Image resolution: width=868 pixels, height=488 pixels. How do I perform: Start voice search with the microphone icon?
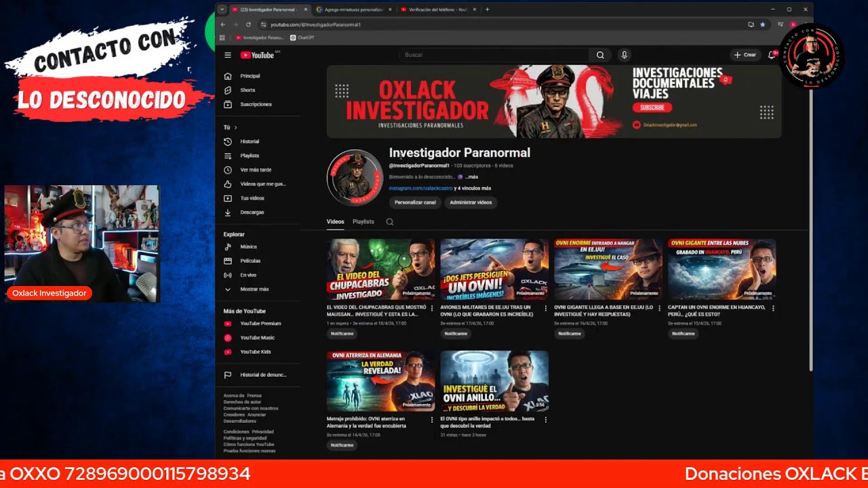(625, 55)
